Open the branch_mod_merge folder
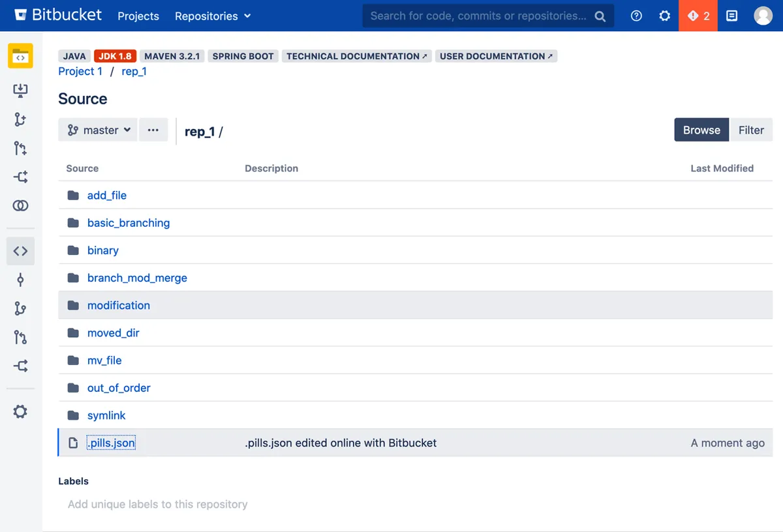783x532 pixels. pos(137,278)
